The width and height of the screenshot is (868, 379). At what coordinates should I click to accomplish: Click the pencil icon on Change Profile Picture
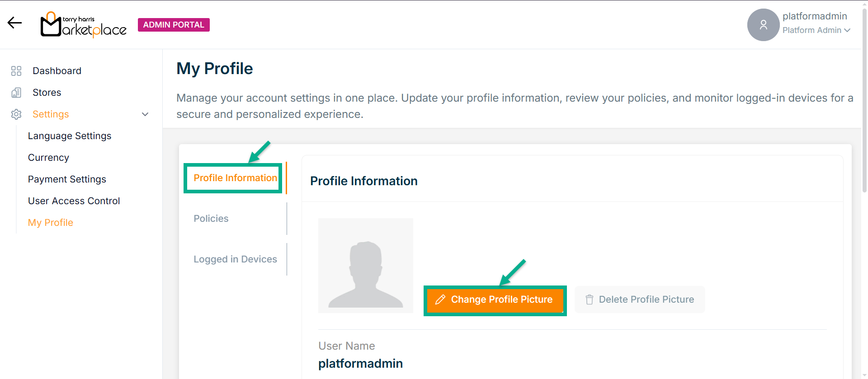[440, 300]
